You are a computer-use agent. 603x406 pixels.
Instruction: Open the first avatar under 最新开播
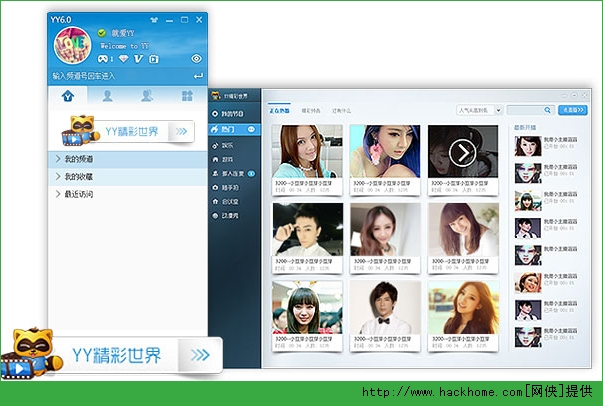(528, 146)
